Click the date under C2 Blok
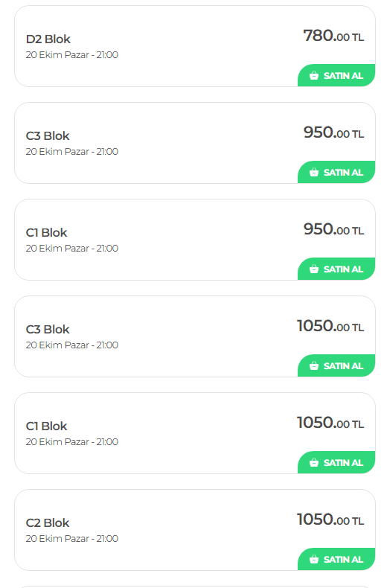384x588 pixels. (x=72, y=538)
